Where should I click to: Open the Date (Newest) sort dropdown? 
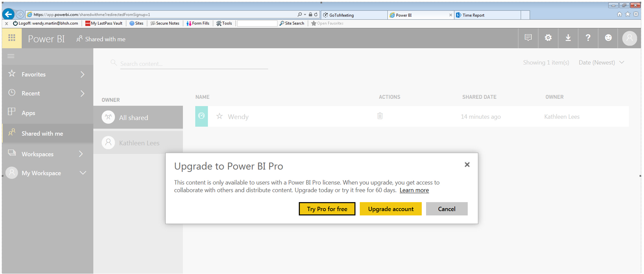602,63
